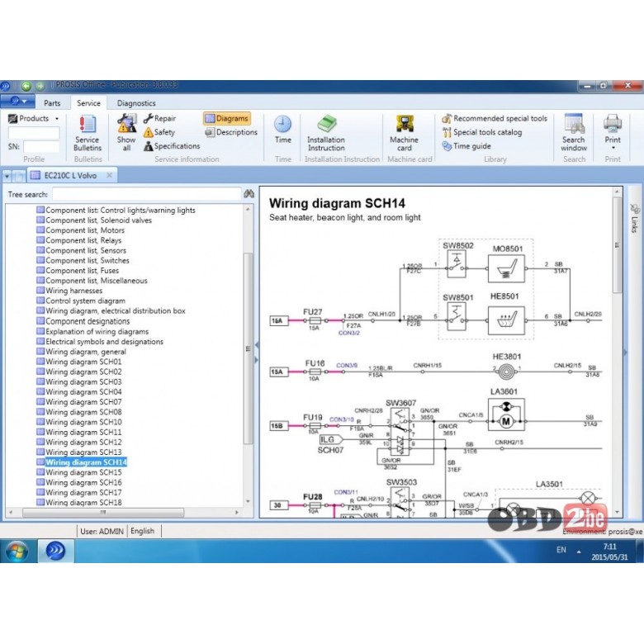
Task: Open the Products dropdown
Action: click(x=33, y=118)
